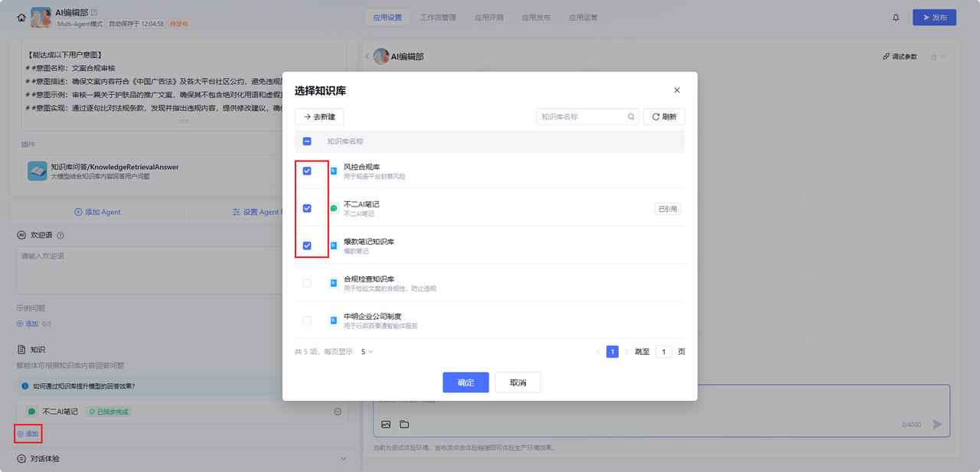Click the folder icon in chat box
The width and height of the screenshot is (980, 472).
404,424
